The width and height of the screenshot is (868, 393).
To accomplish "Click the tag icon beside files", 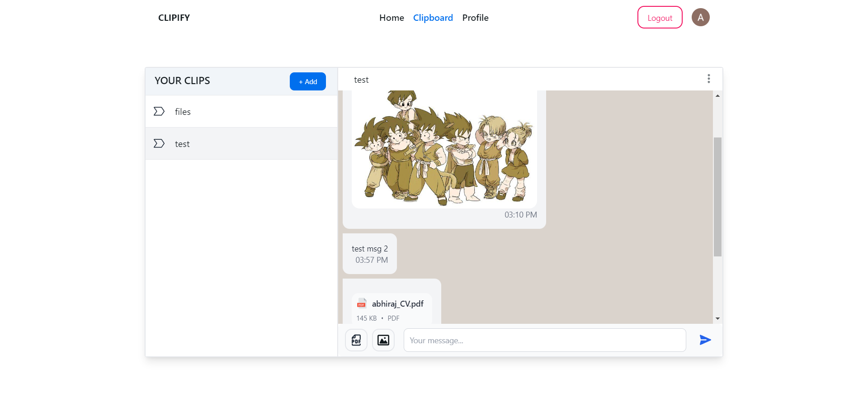I will tap(159, 111).
